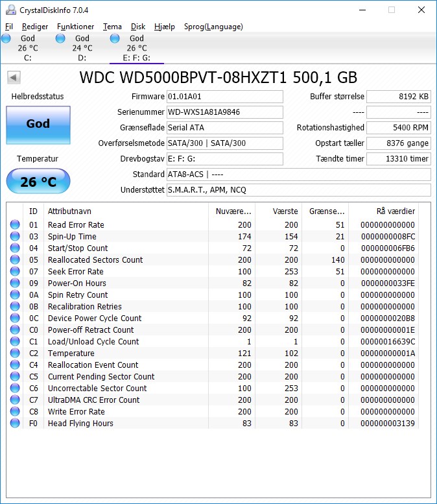437x504 pixels.
Task: Click the Tændte timer 13310 timer field
Action: pyautogui.click(x=399, y=159)
